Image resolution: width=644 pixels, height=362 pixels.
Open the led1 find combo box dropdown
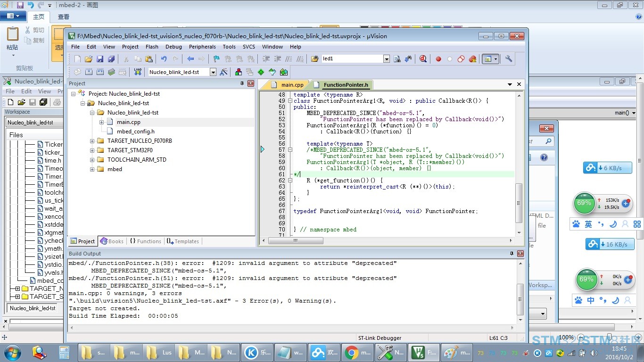(387, 59)
